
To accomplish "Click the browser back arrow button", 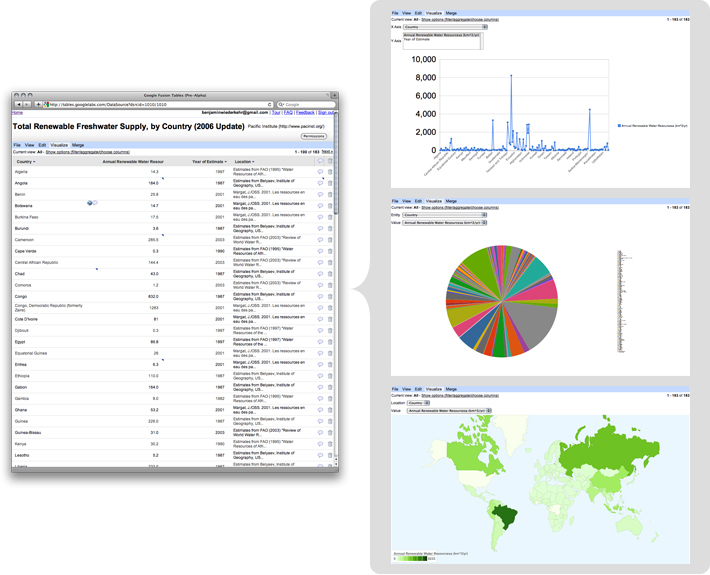I will click(19, 105).
